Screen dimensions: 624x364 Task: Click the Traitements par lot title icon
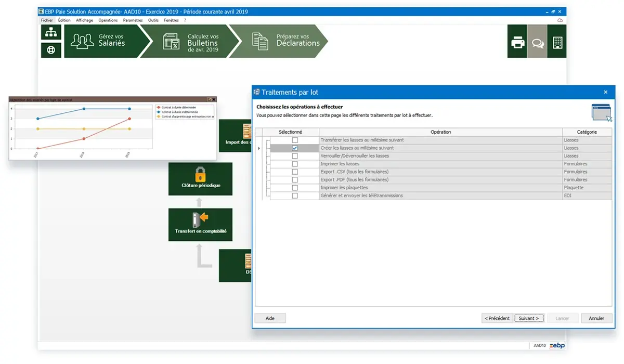pos(256,92)
